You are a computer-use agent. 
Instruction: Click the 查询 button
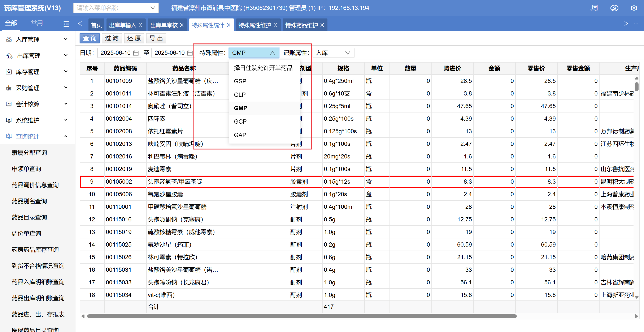pyautogui.click(x=90, y=38)
